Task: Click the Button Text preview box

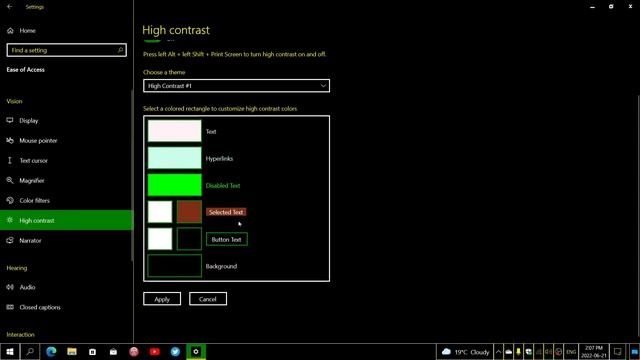Action: [227, 240]
